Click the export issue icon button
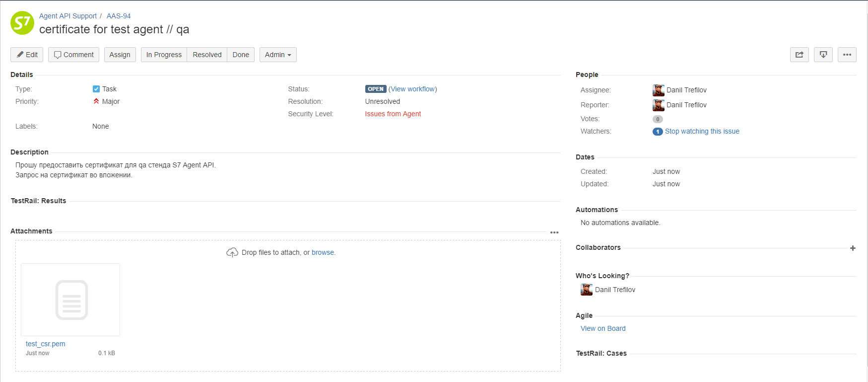This screenshot has width=868, height=382. pos(823,55)
